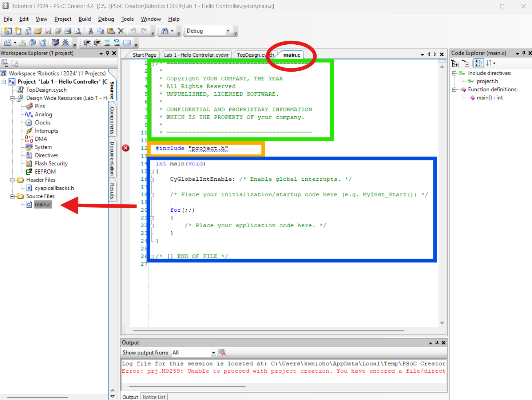This screenshot has width=532, height=400.
Task: Click the Delete X toolbar icon
Action: point(121,31)
